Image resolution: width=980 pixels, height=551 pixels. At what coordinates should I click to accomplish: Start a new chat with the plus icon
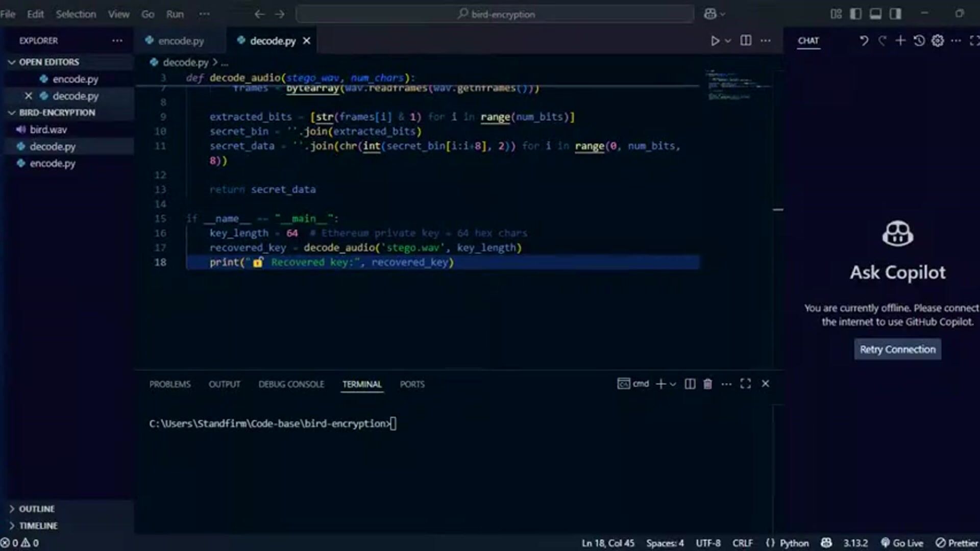click(x=900, y=41)
